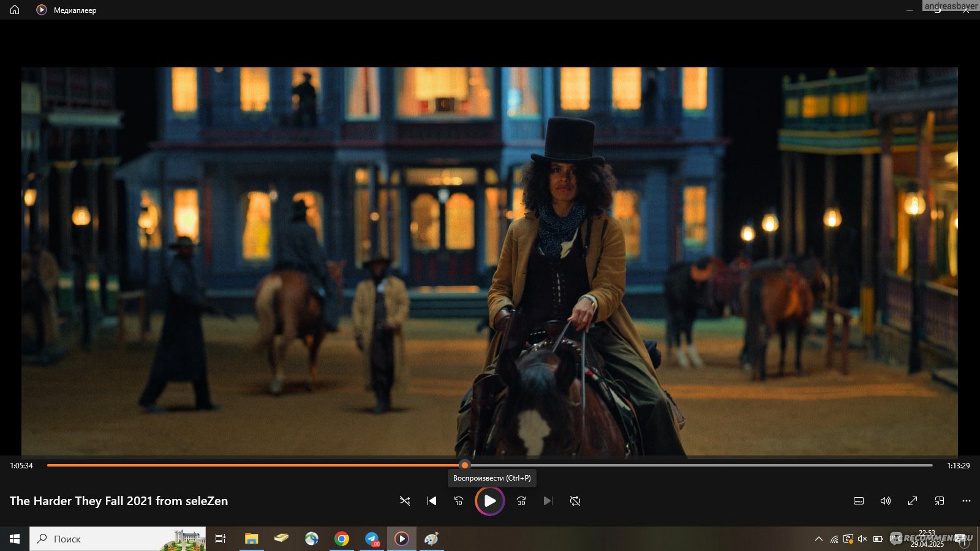
Task: Click the taskbar Search box
Action: point(118,539)
